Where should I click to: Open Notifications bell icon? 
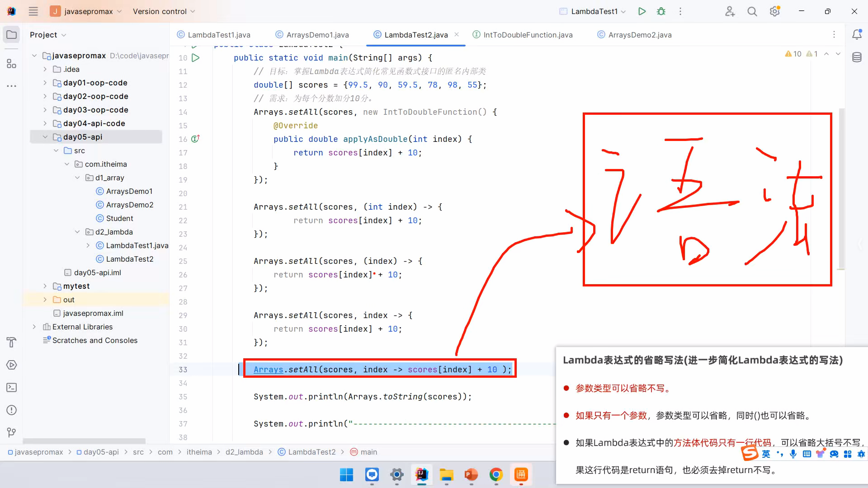click(x=857, y=35)
